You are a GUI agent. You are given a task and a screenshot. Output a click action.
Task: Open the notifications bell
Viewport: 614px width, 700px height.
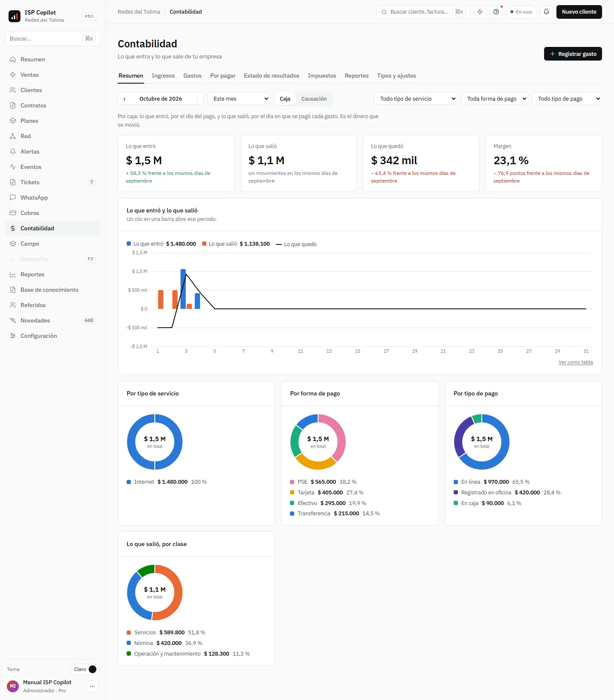546,12
